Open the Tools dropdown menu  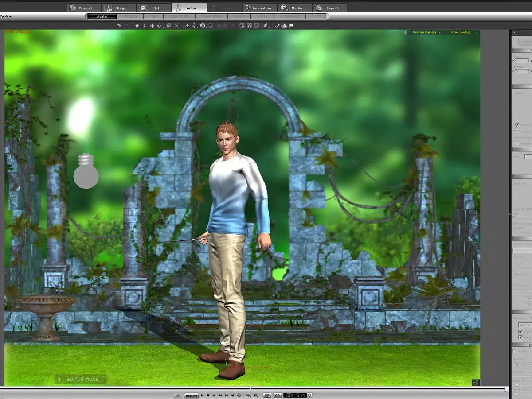[x=6, y=16]
